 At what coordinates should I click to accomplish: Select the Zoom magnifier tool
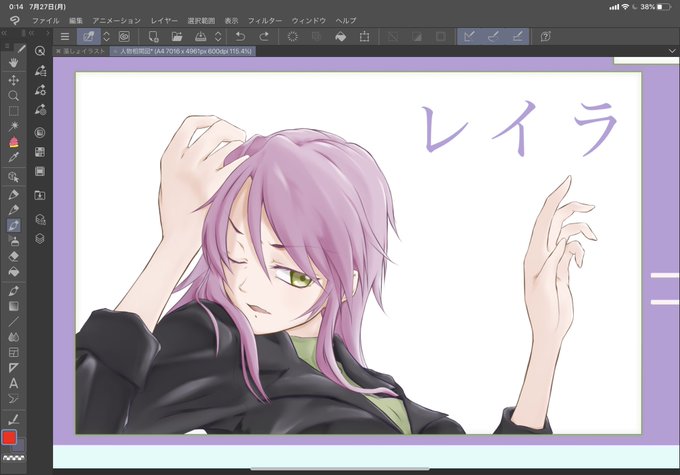coord(13,95)
